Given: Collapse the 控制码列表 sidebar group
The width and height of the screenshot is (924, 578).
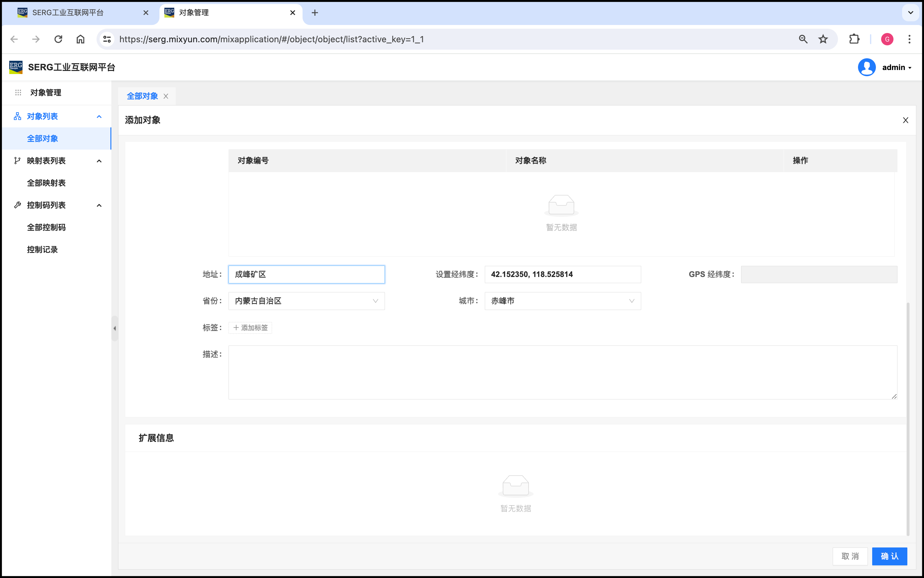Looking at the screenshot, I should click(99, 205).
